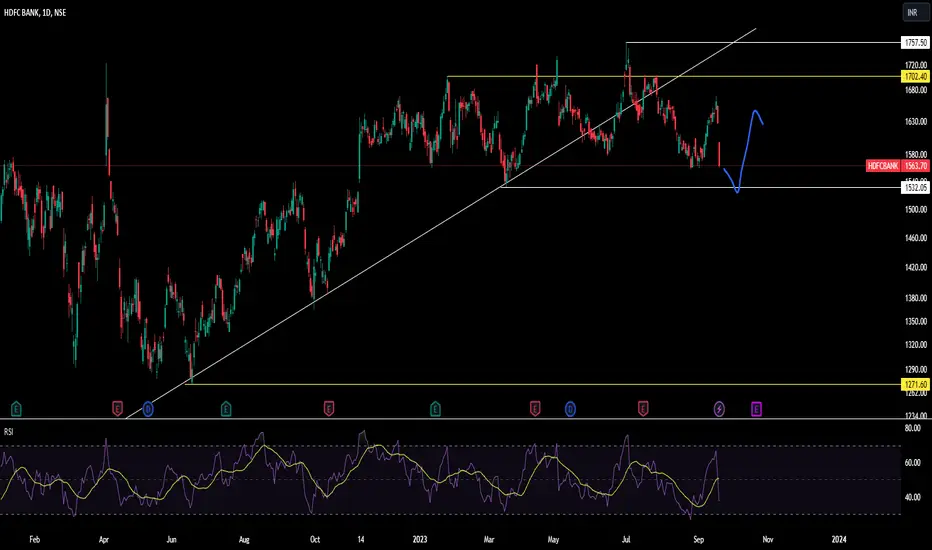Click the red earnings marker before May 2023

click(535, 408)
